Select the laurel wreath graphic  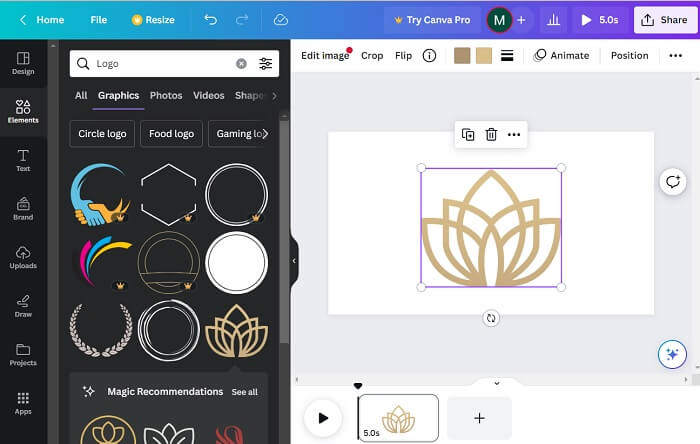101,330
